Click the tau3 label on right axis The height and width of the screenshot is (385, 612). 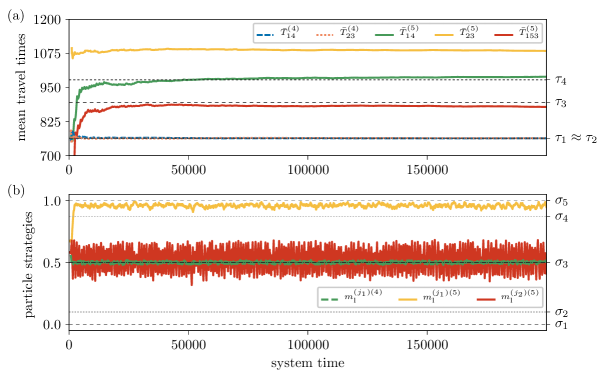click(x=560, y=103)
